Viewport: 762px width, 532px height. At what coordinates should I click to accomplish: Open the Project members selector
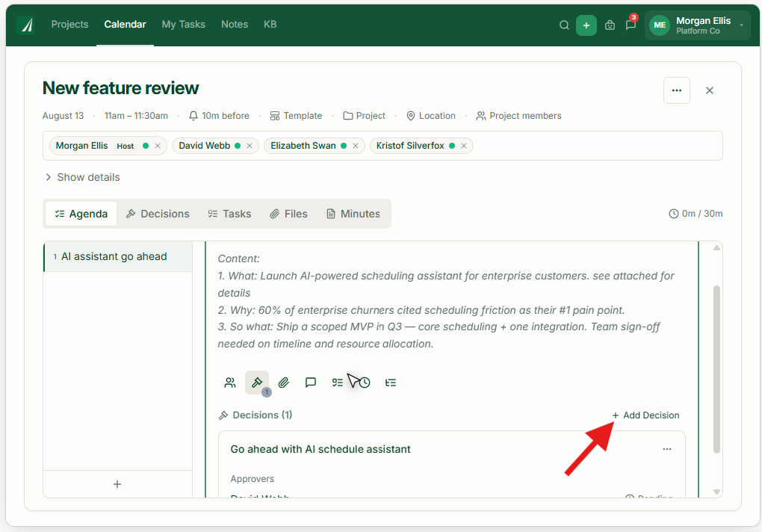pos(518,116)
